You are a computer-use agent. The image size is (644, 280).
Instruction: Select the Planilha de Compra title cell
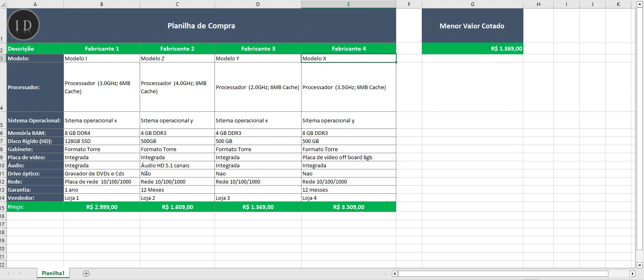pyautogui.click(x=201, y=26)
